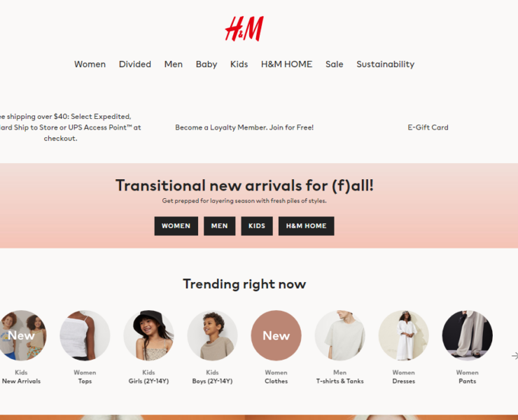Open the Sustainability menu item
Screen dimensions: 518x420
pyautogui.click(x=385, y=64)
